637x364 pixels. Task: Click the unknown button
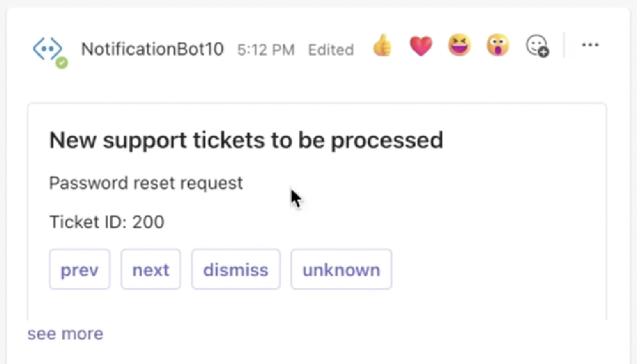click(x=341, y=270)
